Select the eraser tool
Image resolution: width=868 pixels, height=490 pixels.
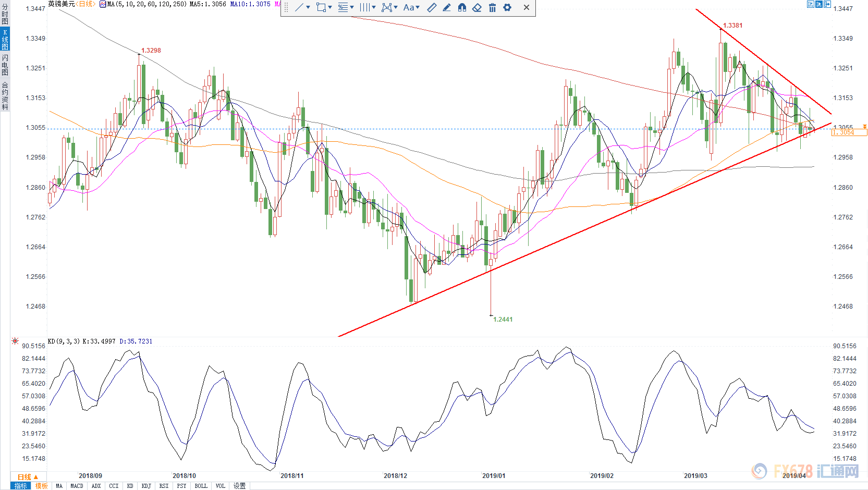(x=477, y=7)
